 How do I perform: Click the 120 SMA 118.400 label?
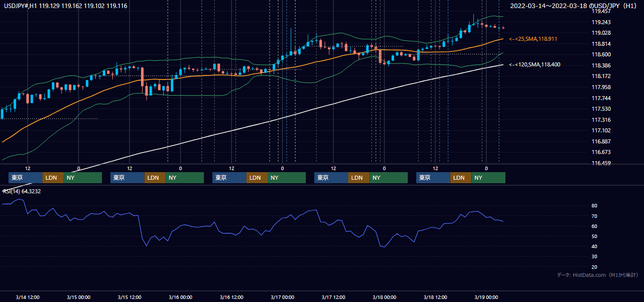coord(534,65)
